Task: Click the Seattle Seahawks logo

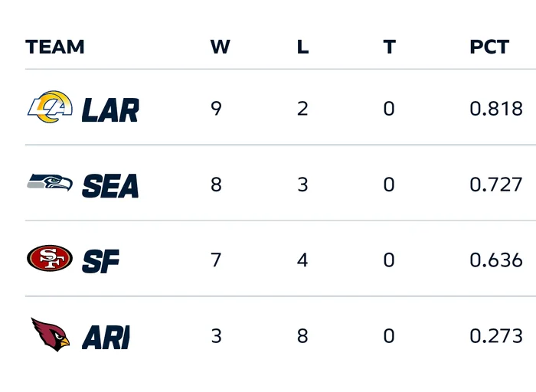Action: [x=50, y=183]
